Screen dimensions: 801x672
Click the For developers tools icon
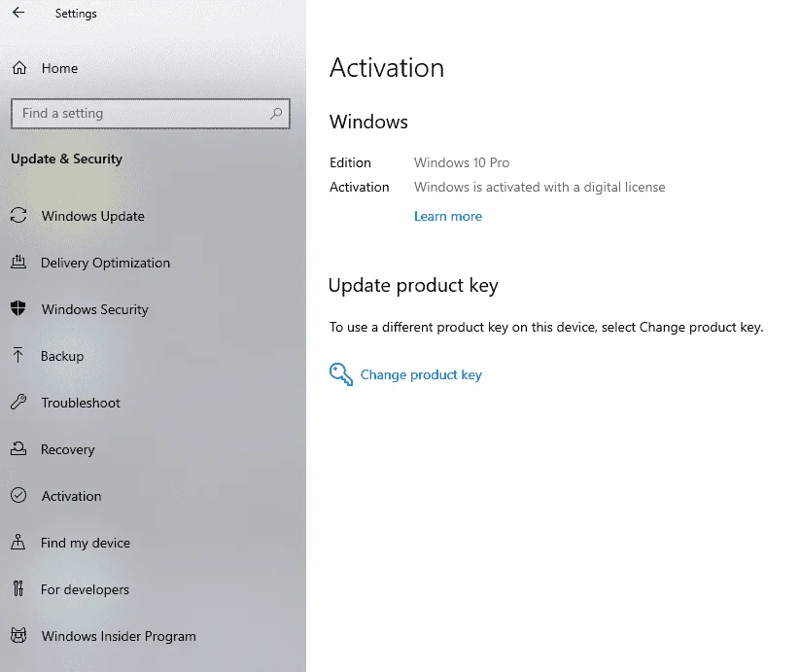[x=17, y=589]
